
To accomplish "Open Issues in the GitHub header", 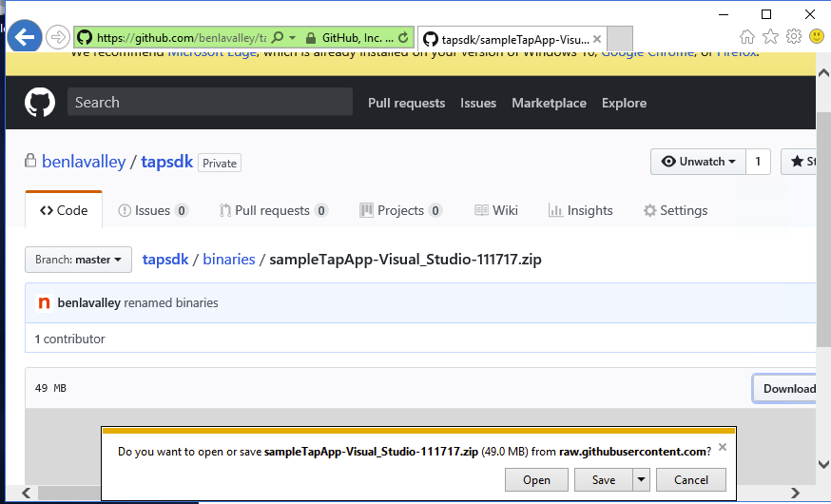I will pos(478,103).
